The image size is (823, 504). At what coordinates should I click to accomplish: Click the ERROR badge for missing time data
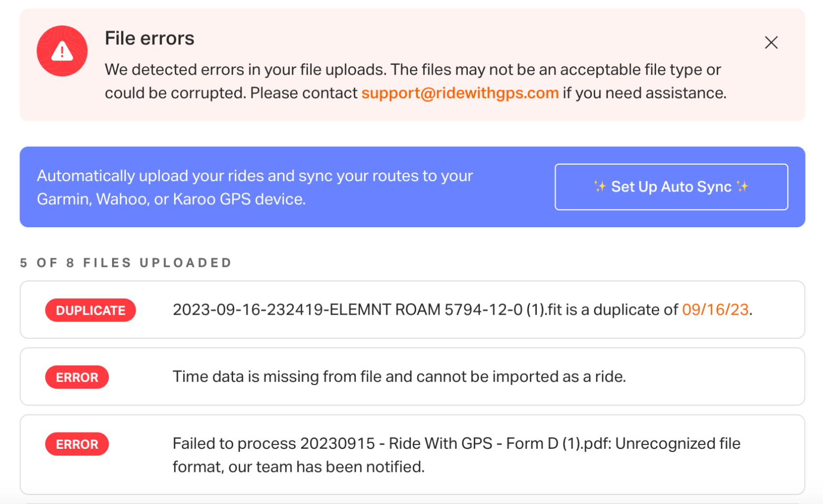pos(77,377)
